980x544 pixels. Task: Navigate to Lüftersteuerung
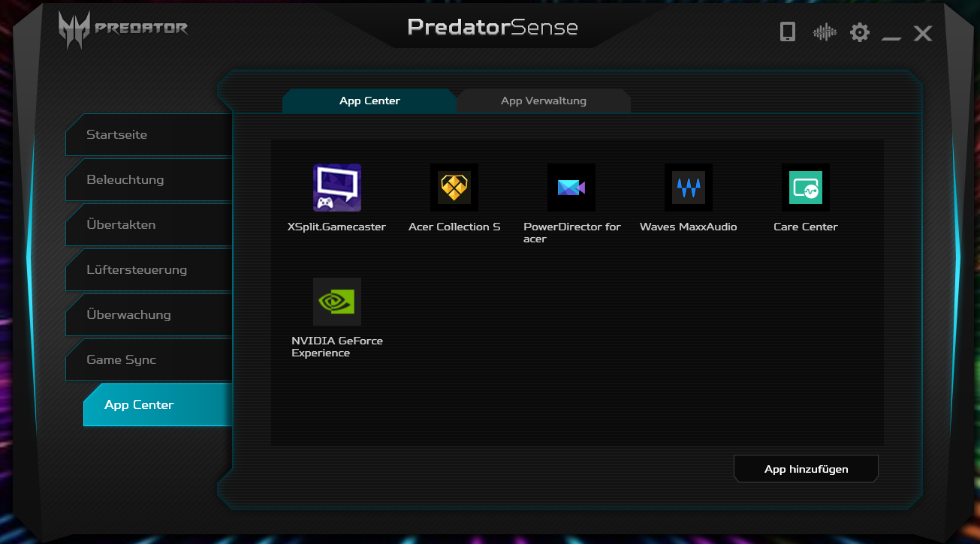[x=149, y=270]
